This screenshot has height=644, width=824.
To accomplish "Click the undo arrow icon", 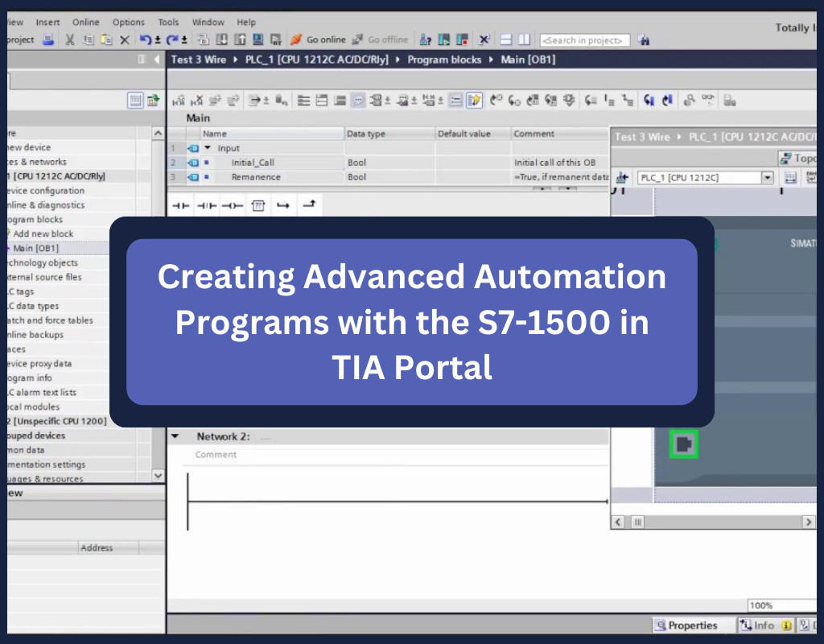I will [x=145, y=39].
